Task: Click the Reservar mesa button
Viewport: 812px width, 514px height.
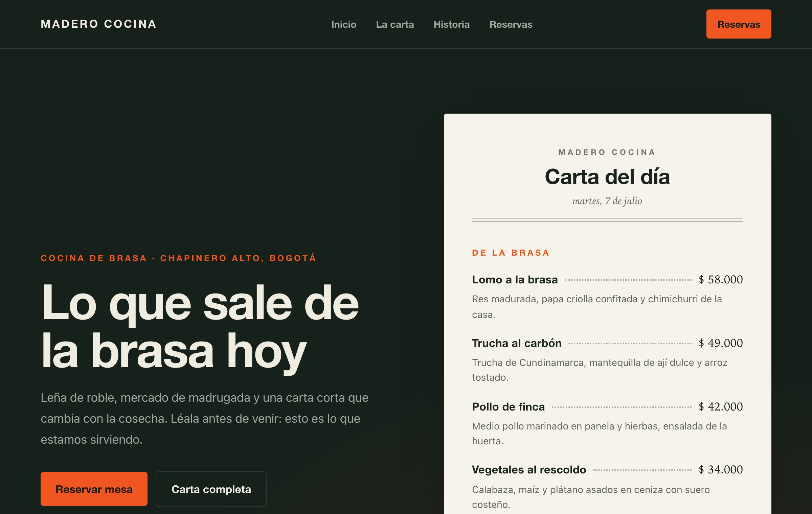Action: click(x=94, y=489)
